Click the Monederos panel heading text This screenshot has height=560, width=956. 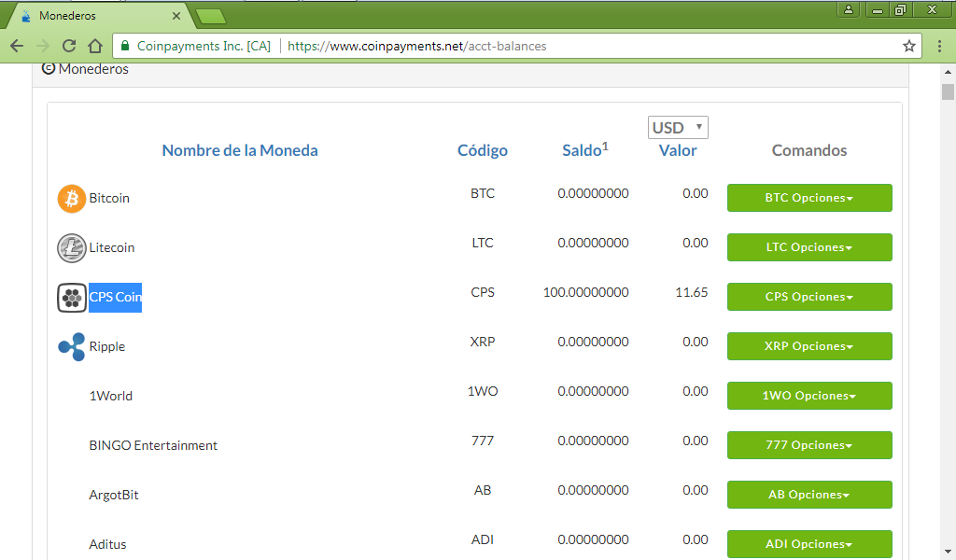pyautogui.click(x=93, y=69)
